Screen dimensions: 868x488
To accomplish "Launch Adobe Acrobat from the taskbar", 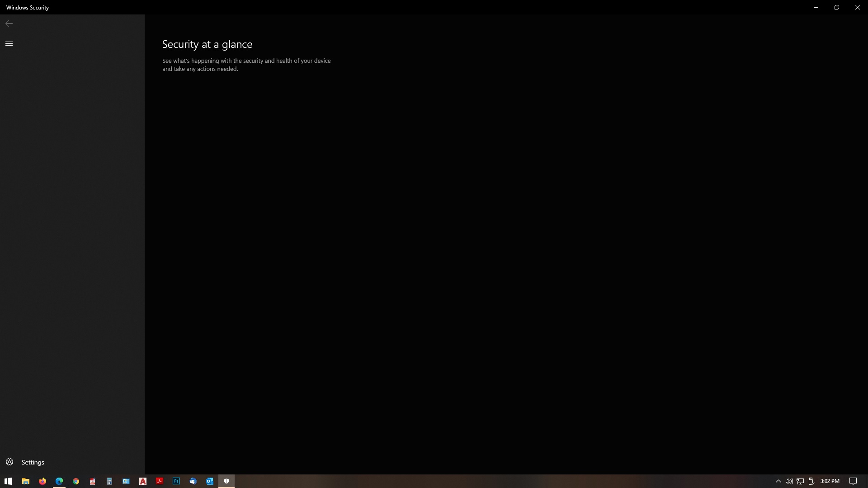I will pos(160,481).
